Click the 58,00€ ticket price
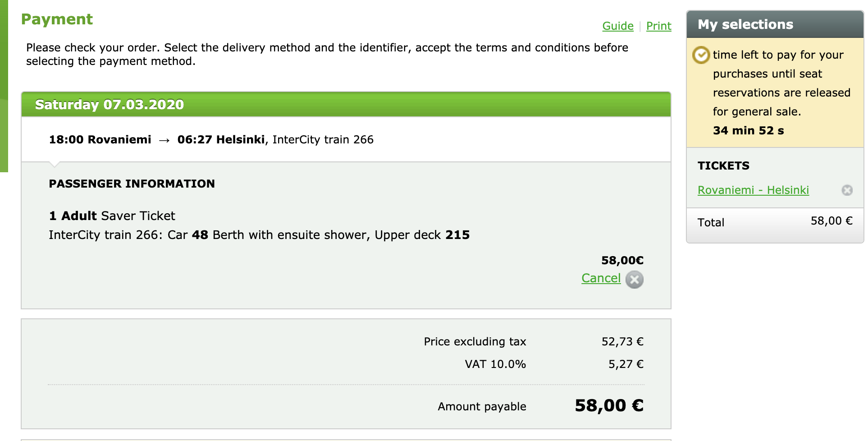This screenshot has height=441, width=868. [x=622, y=260]
